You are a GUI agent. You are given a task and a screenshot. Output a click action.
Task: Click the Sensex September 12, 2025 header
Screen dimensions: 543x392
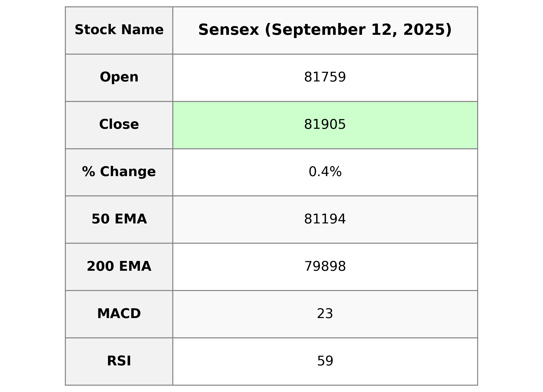[325, 30]
